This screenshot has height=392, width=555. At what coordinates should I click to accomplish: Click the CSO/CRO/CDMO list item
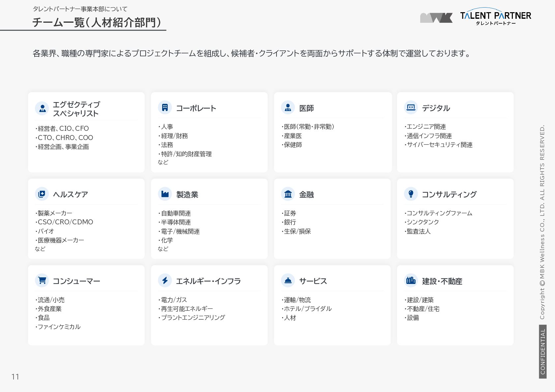(x=64, y=222)
